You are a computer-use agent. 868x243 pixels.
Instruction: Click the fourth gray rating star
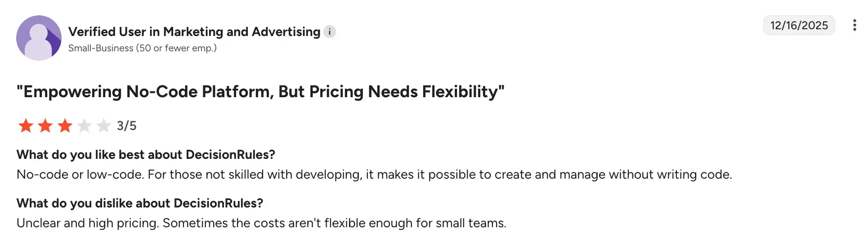(x=85, y=126)
